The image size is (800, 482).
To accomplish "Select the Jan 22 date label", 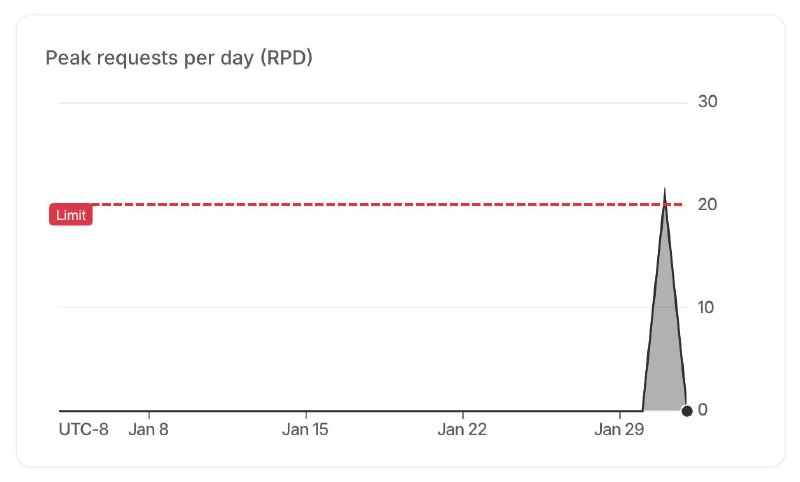I will [463, 430].
